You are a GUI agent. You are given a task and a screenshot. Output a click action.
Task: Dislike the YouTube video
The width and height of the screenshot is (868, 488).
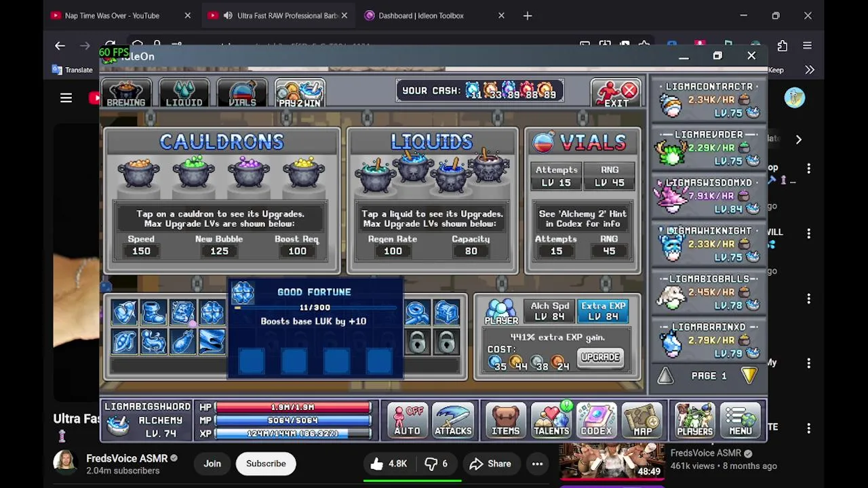[436, 464]
